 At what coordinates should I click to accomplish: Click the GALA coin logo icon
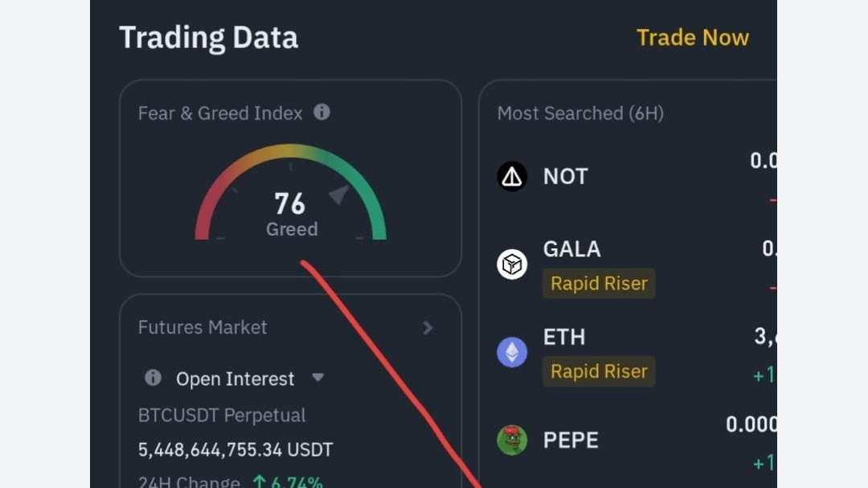tap(512, 264)
